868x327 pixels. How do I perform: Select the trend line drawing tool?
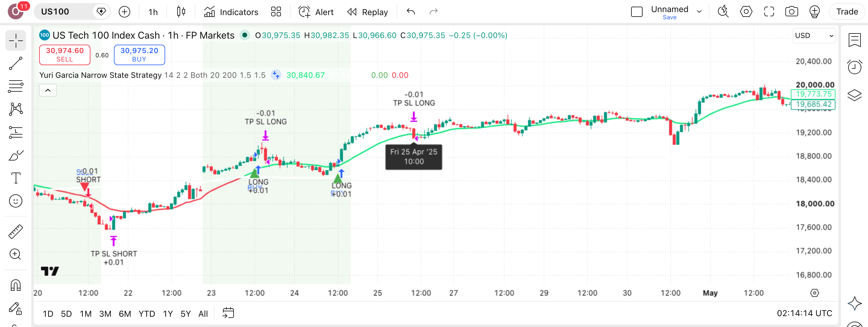click(x=15, y=63)
